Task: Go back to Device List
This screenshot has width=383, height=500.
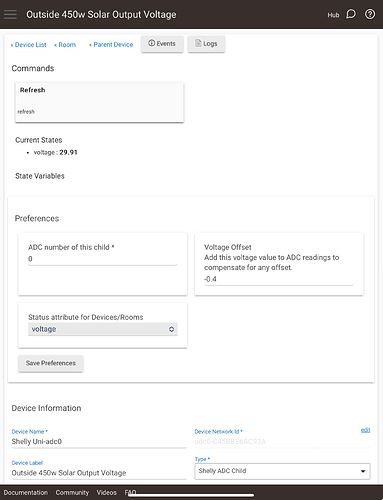Action: 29,45
